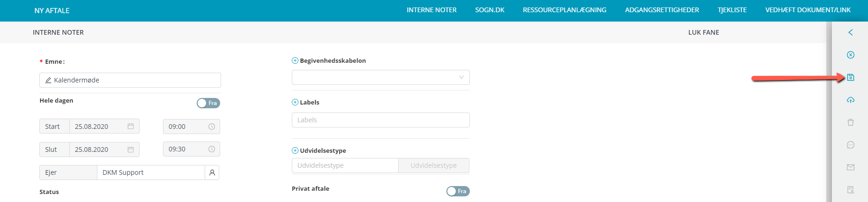868x202 pixels.
Task: Open the chat bubble comment icon
Action: [851, 145]
